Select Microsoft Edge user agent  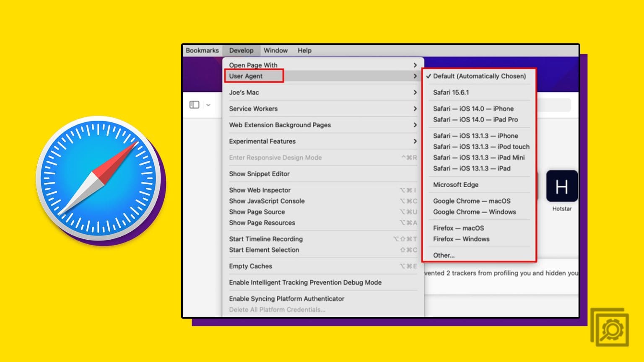point(456,184)
